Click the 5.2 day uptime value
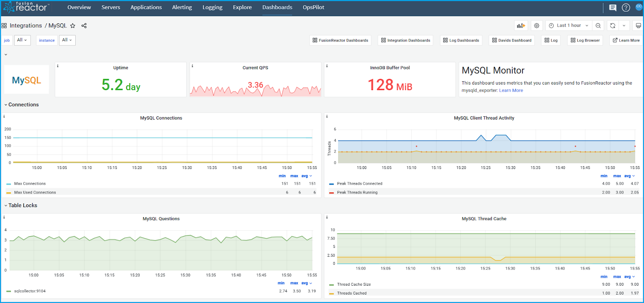Screen dimensions: 644x303 (121, 85)
